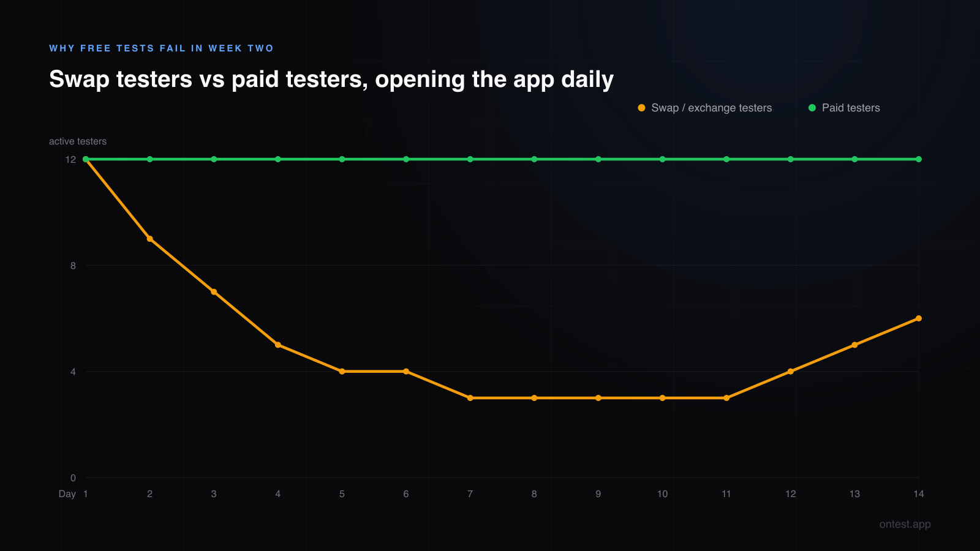The image size is (980, 551).
Task: Click the orange data point at day 14
Action: point(919,318)
